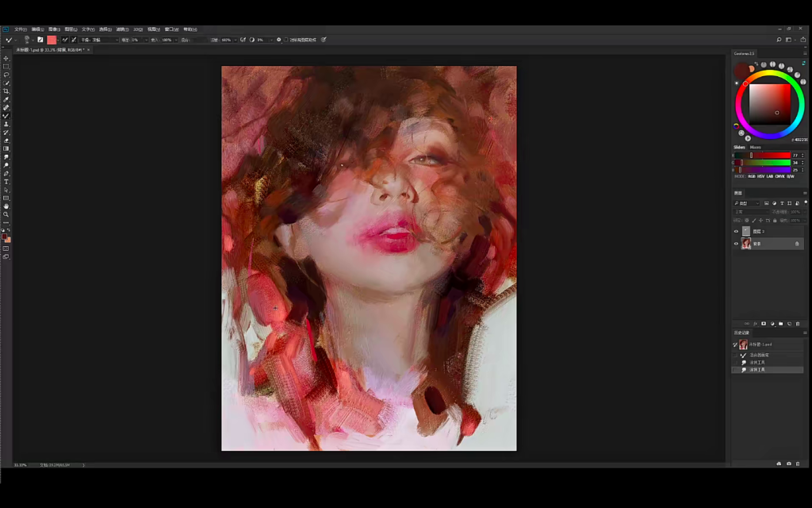Select the Rectangular Marquee tool
The image size is (812, 508).
click(x=6, y=67)
